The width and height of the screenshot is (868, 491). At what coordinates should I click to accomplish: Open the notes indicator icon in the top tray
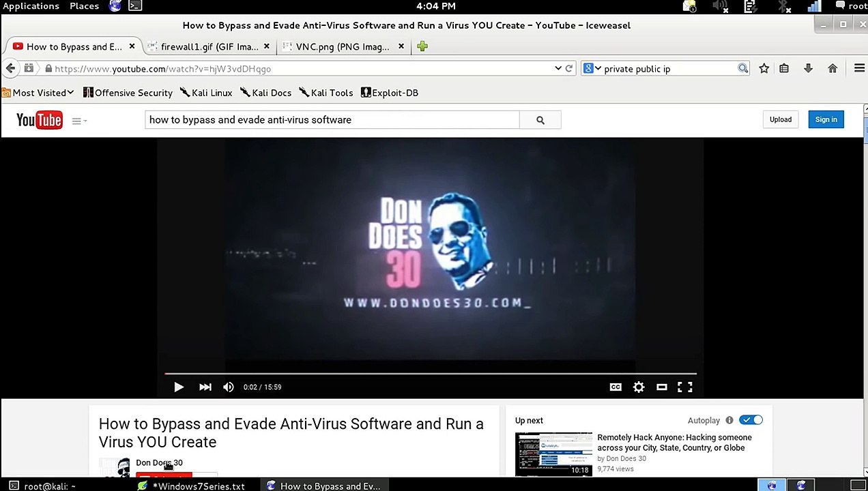coord(750,6)
